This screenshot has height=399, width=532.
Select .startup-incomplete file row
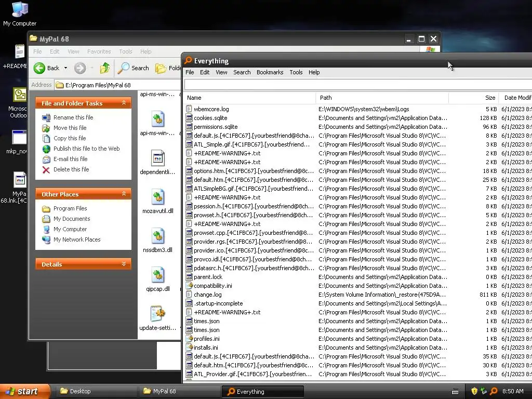pyautogui.click(x=358, y=303)
